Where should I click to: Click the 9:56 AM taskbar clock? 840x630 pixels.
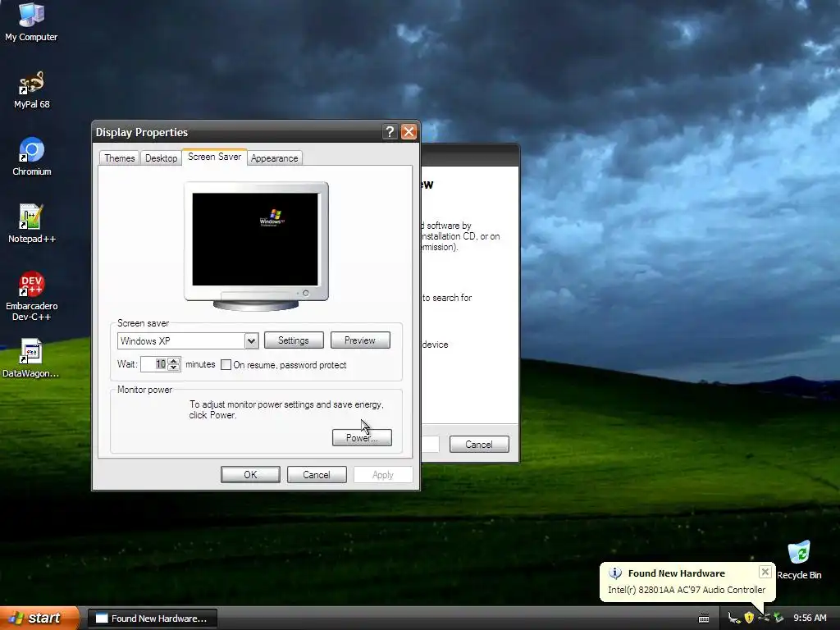click(x=810, y=619)
